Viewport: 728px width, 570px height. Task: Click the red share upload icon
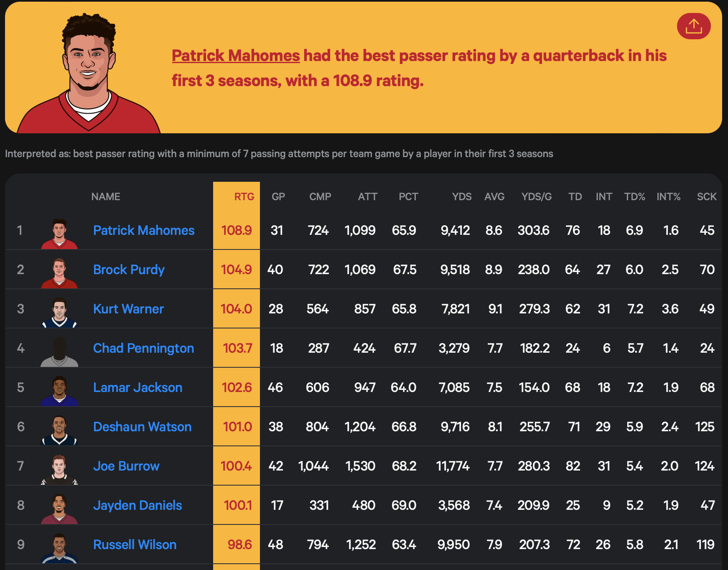pyautogui.click(x=693, y=26)
